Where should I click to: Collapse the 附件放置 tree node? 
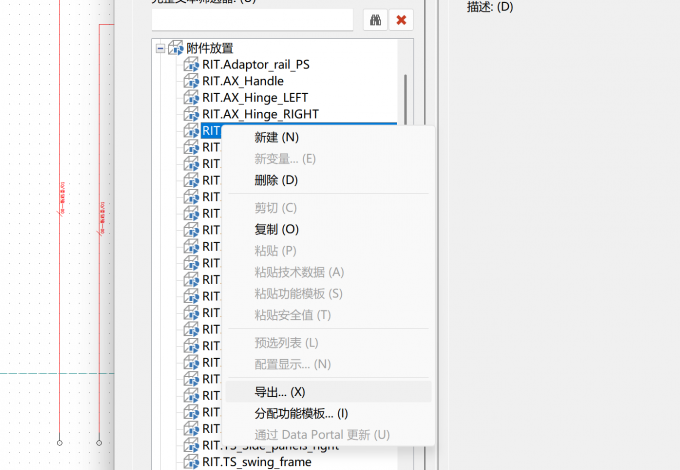pyautogui.click(x=160, y=48)
